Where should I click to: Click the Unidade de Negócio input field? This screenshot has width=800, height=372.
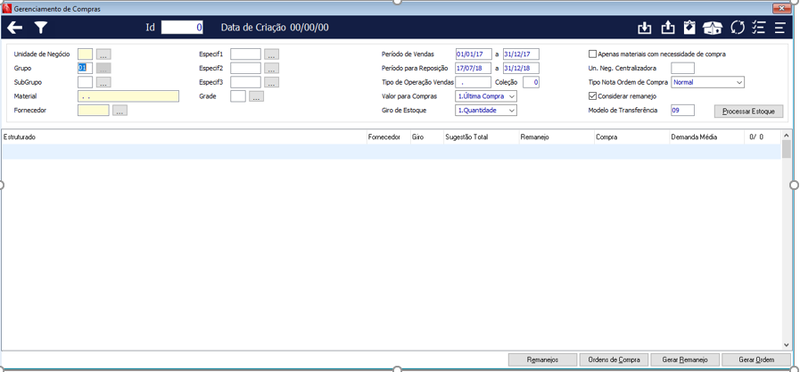pyautogui.click(x=85, y=54)
